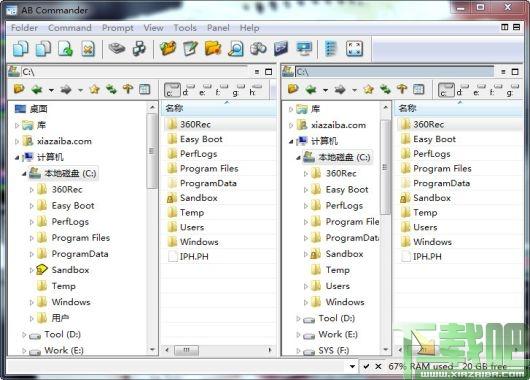Open the left panel back history dropdown arrow
The image size is (530, 380).
[51, 90]
